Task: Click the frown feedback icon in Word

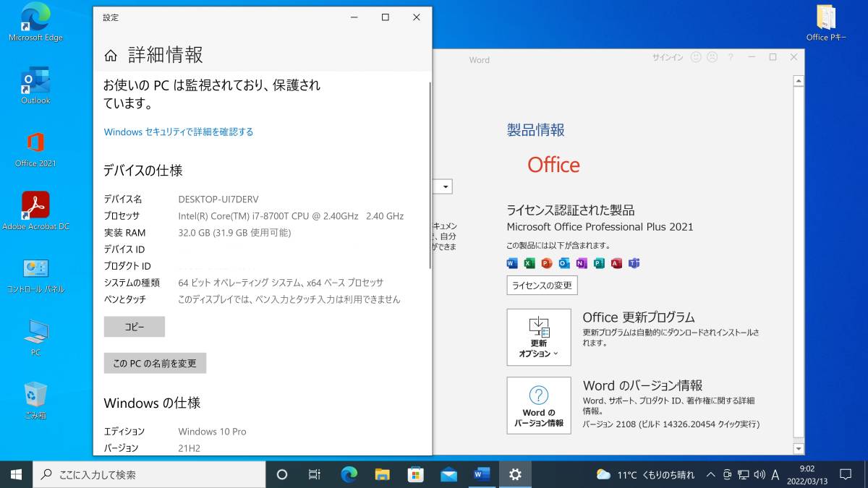Action: (712, 57)
